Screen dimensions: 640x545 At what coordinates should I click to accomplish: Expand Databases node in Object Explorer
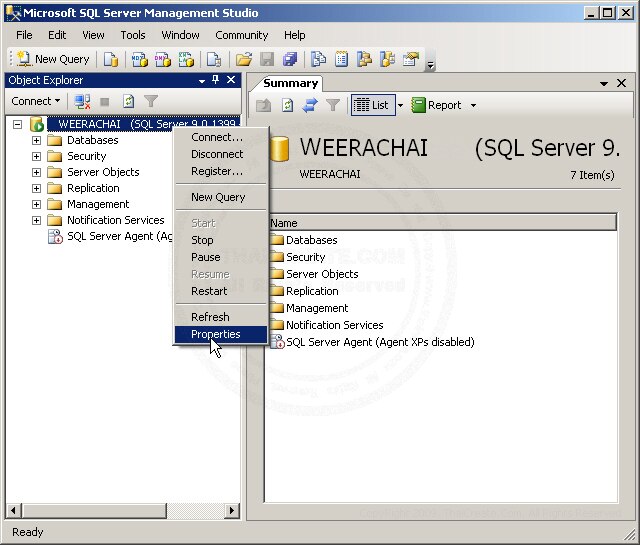click(x=36, y=140)
